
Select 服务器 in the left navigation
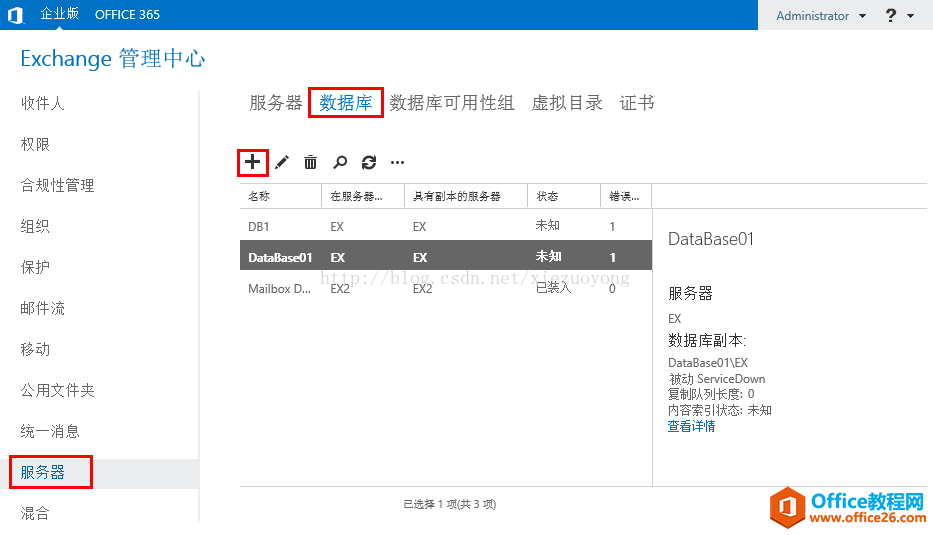coord(42,473)
